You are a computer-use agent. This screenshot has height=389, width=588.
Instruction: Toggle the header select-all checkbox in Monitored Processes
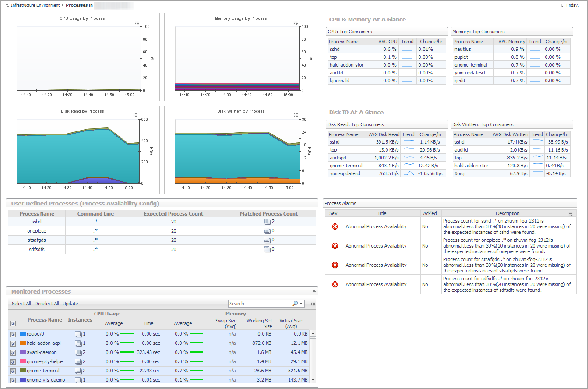[13, 324]
